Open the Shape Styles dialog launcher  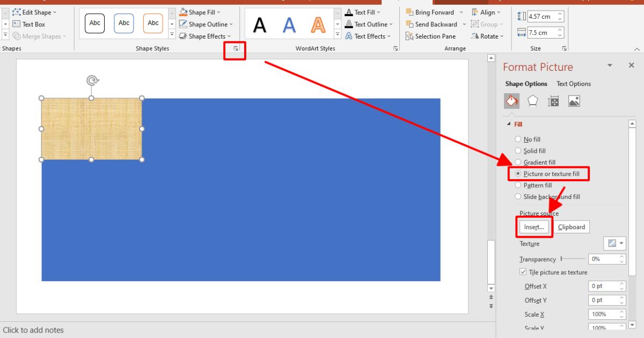(x=236, y=49)
